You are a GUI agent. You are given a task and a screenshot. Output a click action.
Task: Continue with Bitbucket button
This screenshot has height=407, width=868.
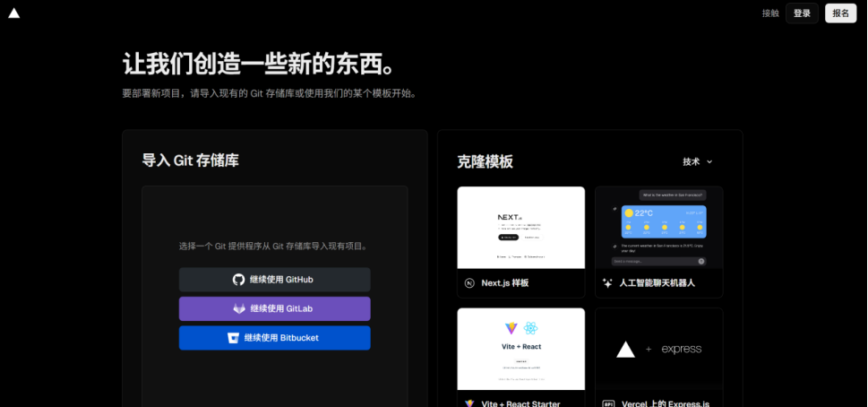click(x=275, y=338)
